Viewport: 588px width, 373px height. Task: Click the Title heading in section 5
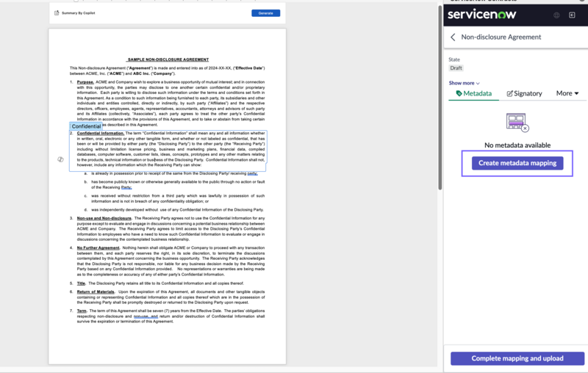point(81,283)
